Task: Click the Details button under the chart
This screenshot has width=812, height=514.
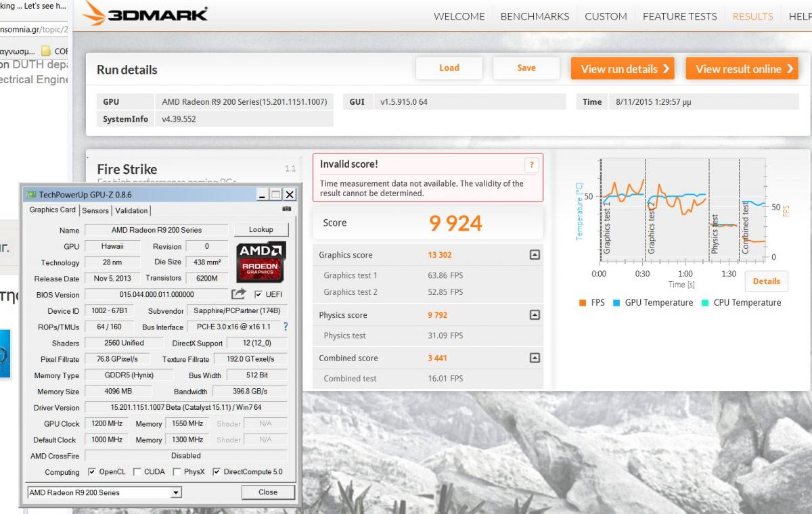Action: click(x=766, y=281)
